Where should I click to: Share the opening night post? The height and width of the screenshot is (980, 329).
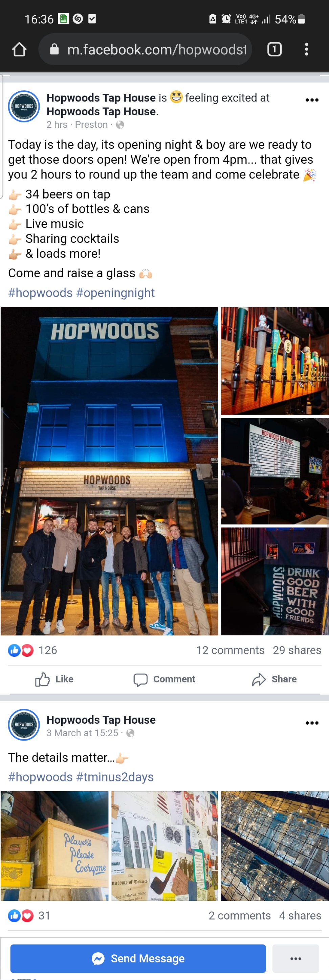point(274,679)
